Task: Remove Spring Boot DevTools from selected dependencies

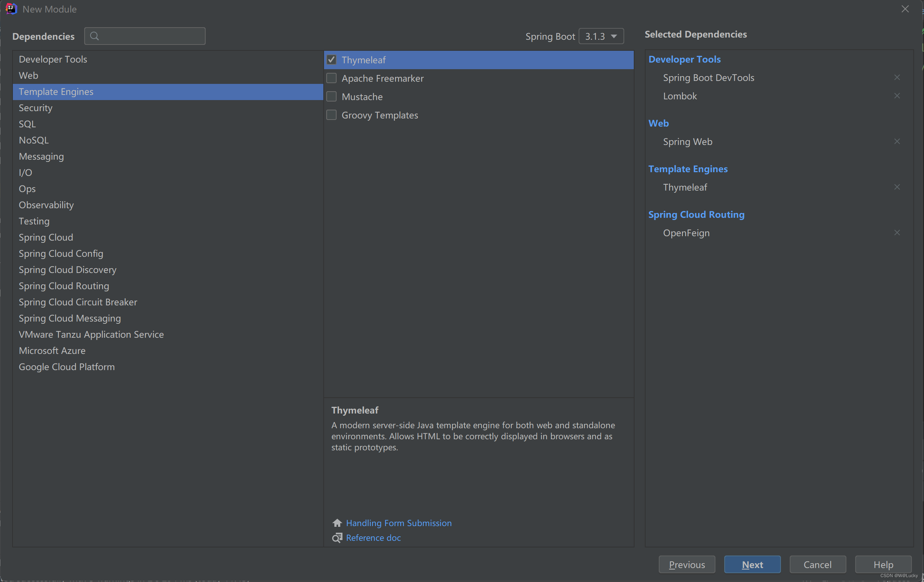Action: point(897,78)
